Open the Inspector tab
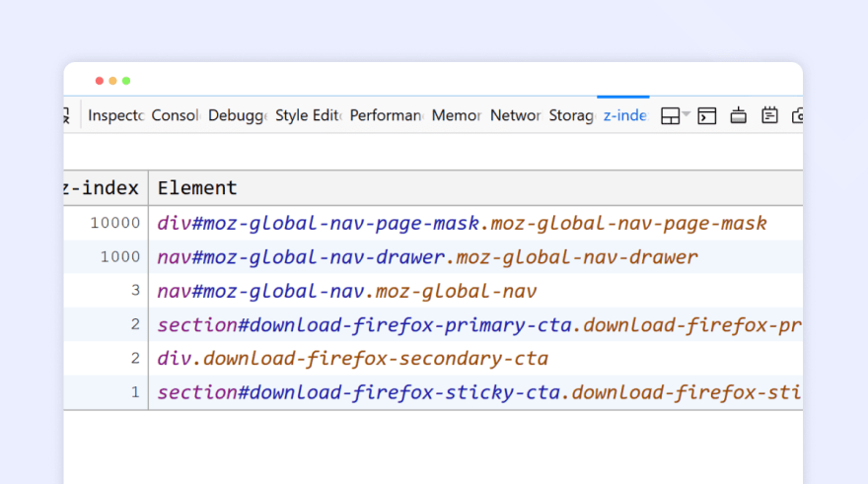This screenshot has height=484, width=868. [x=115, y=115]
